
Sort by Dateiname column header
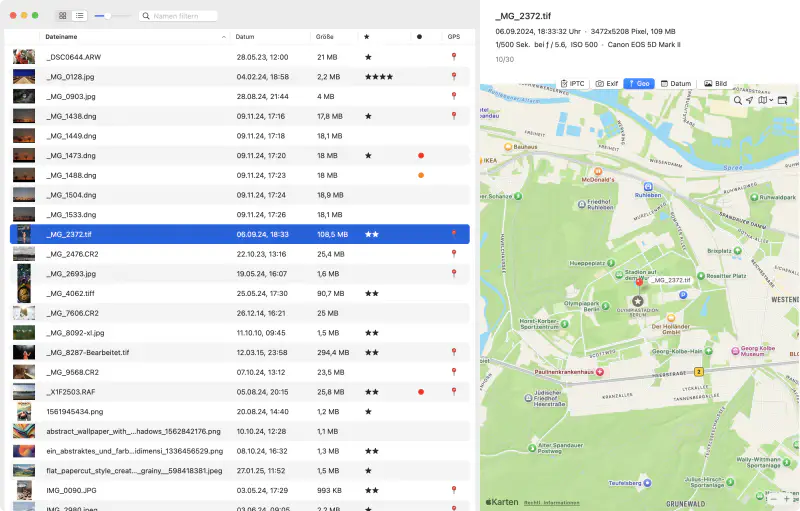(x=61, y=37)
